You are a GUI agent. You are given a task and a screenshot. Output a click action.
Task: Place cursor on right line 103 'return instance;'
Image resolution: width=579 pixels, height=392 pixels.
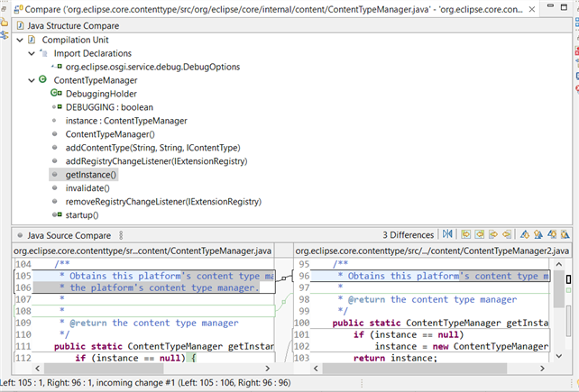coord(395,358)
